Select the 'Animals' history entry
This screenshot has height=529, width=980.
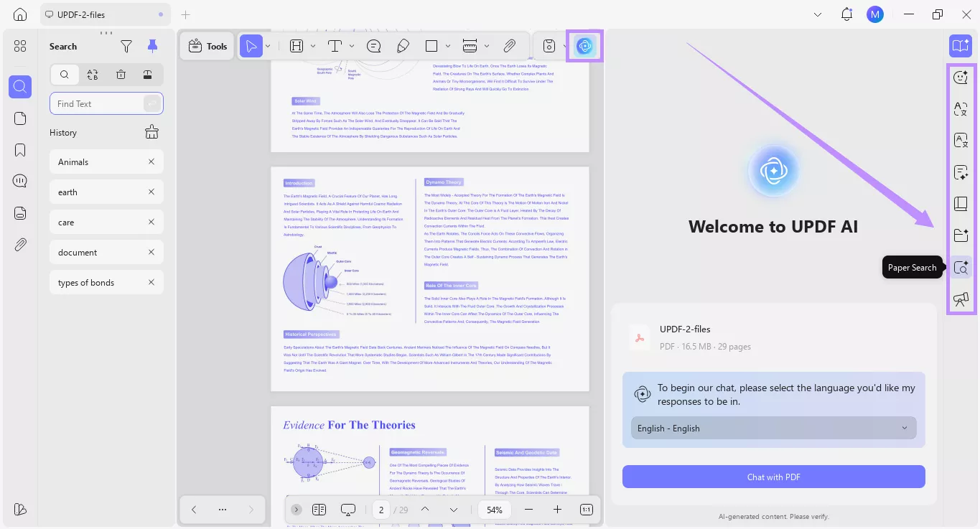(106, 161)
